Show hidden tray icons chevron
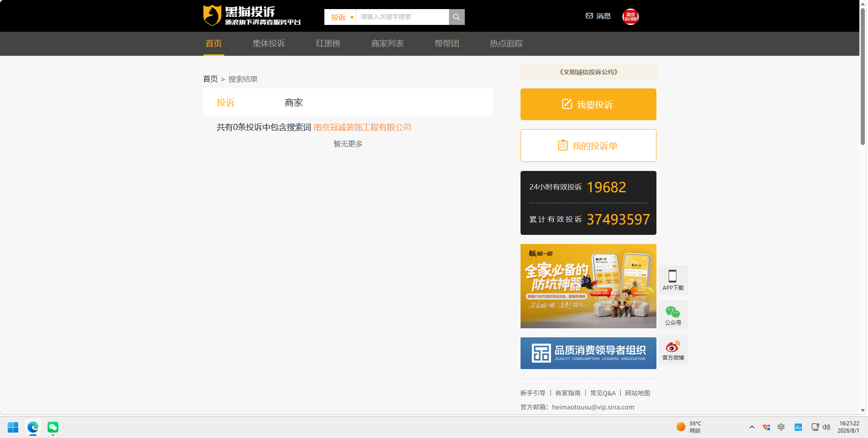868x438 pixels. click(752, 427)
